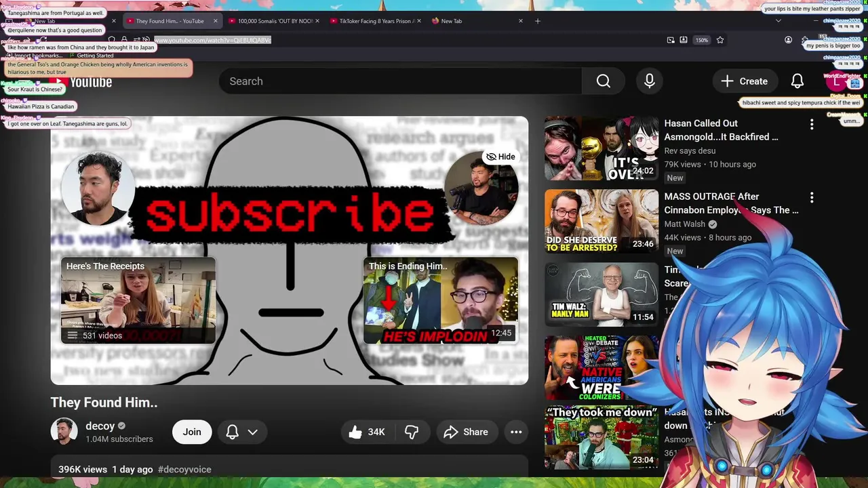Toggle the channel notification bell next to Join
This screenshot has height=488, width=868.
coord(232,432)
